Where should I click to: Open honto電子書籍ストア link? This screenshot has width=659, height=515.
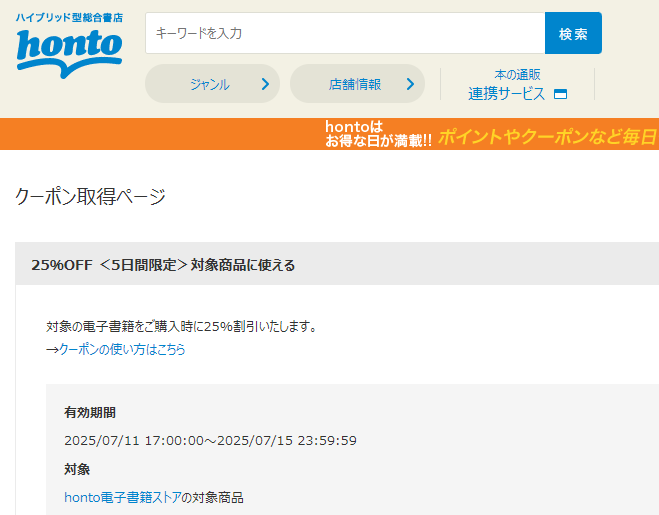(x=123, y=498)
